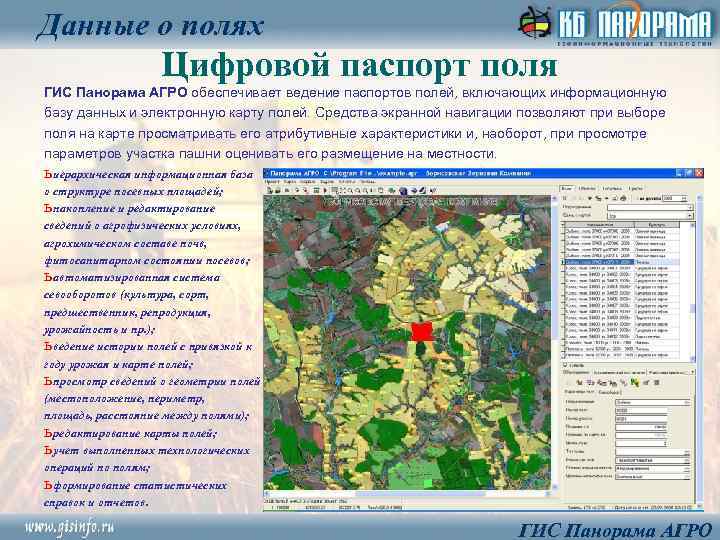
Task: Open the Наименование dropdown in field parameters
Action: 652,402
